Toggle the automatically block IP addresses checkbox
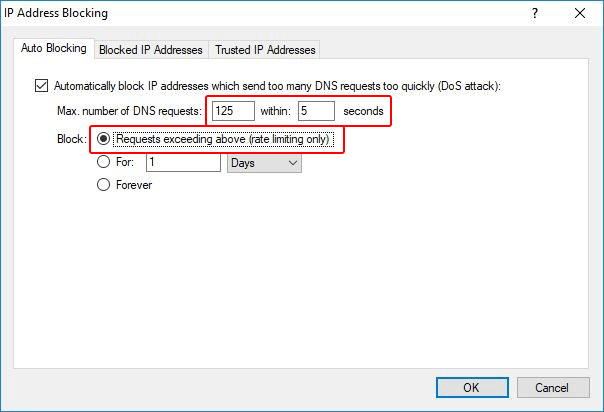The image size is (604, 412). click(42, 85)
